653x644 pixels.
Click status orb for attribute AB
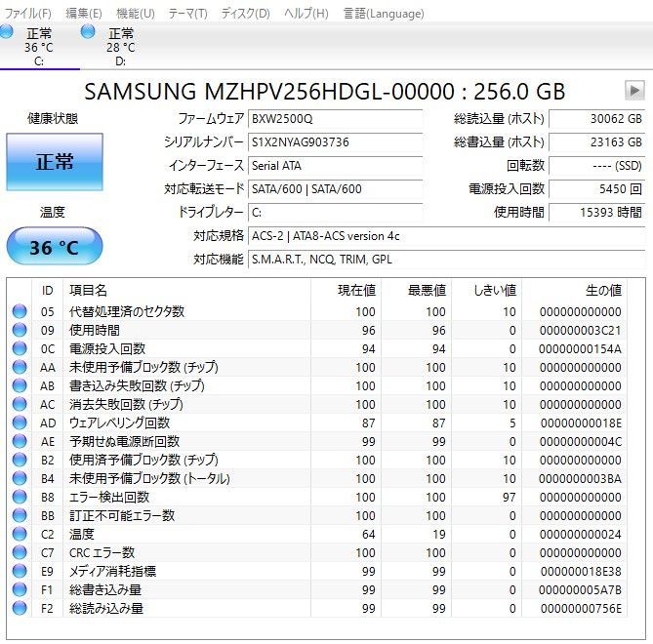click(x=20, y=385)
